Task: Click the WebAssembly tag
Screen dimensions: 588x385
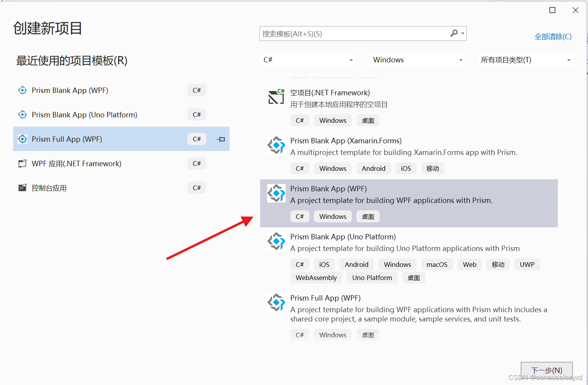Action: pos(316,278)
